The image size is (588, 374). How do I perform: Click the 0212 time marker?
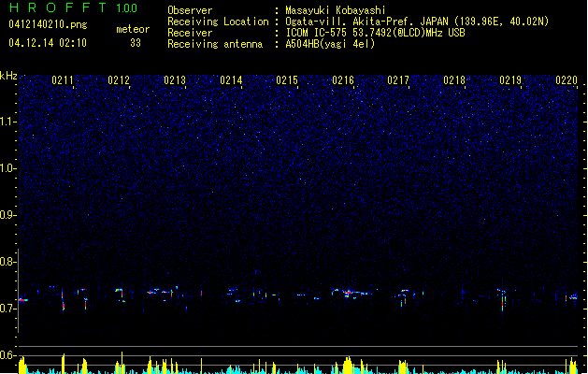[x=119, y=80]
